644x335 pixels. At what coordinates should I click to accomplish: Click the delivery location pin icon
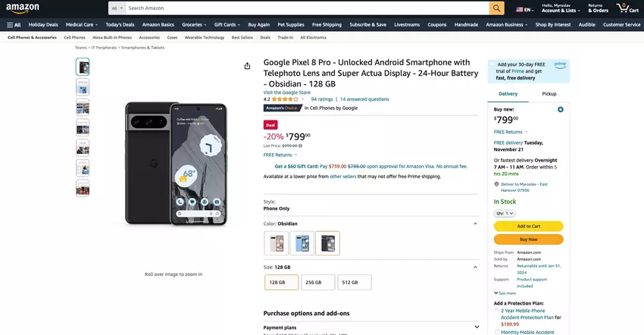pos(496,184)
